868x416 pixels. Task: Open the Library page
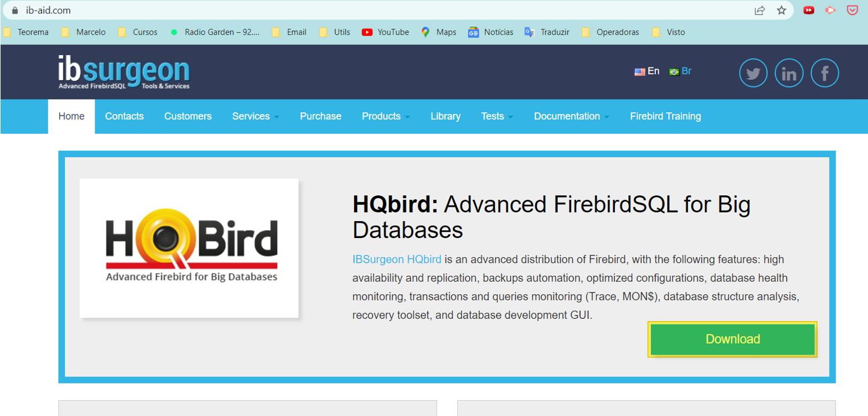click(x=446, y=116)
